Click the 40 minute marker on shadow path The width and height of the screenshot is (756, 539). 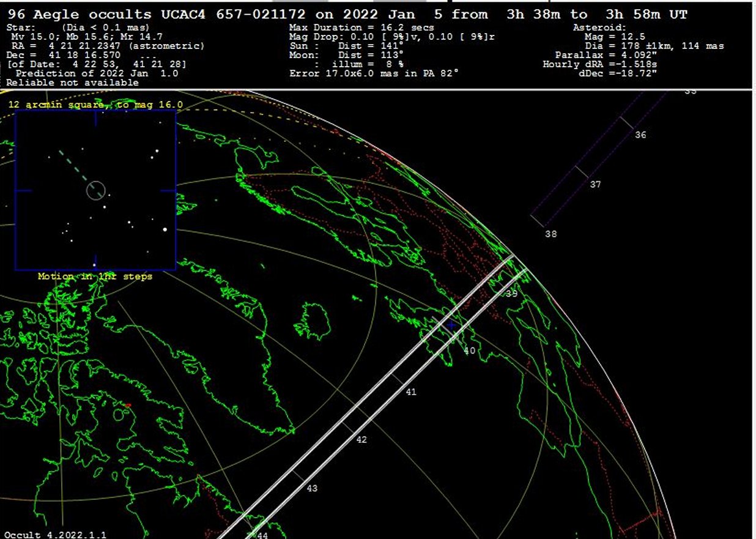469,351
